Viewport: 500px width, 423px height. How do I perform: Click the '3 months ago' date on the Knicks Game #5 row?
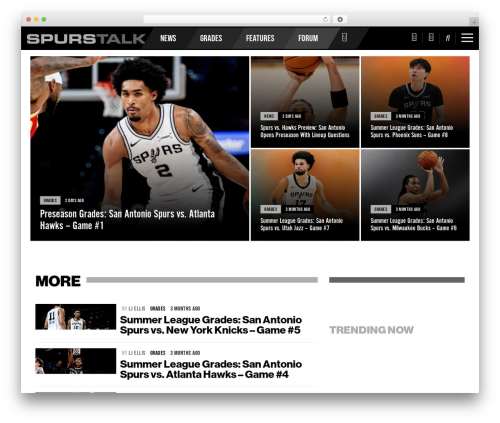click(x=185, y=308)
